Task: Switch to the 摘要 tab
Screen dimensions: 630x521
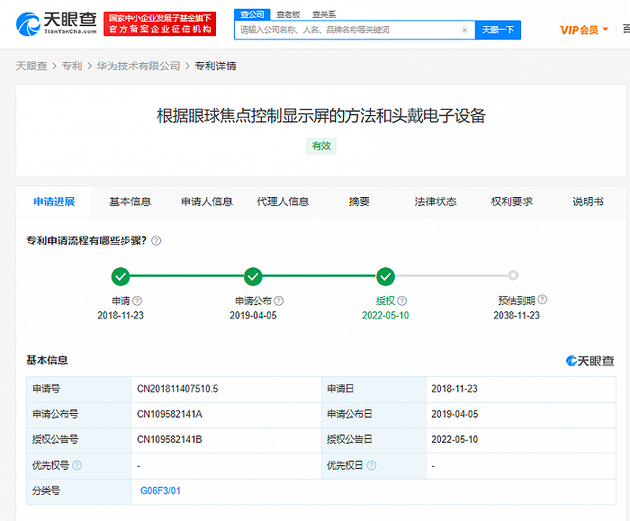Action: 359,202
